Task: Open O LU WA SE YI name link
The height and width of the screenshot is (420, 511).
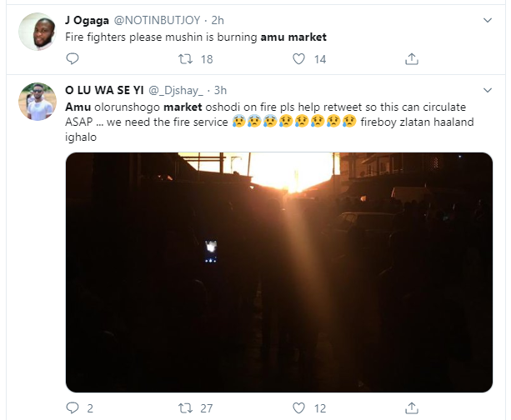Action: 104,90
